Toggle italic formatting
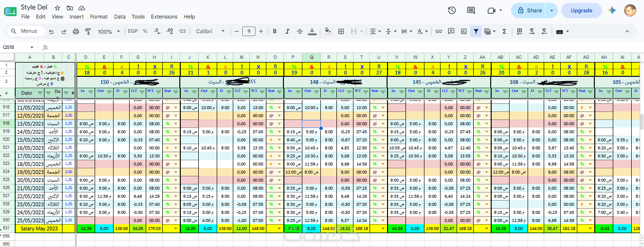Viewport: 644px width, 247px height. (x=287, y=31)
